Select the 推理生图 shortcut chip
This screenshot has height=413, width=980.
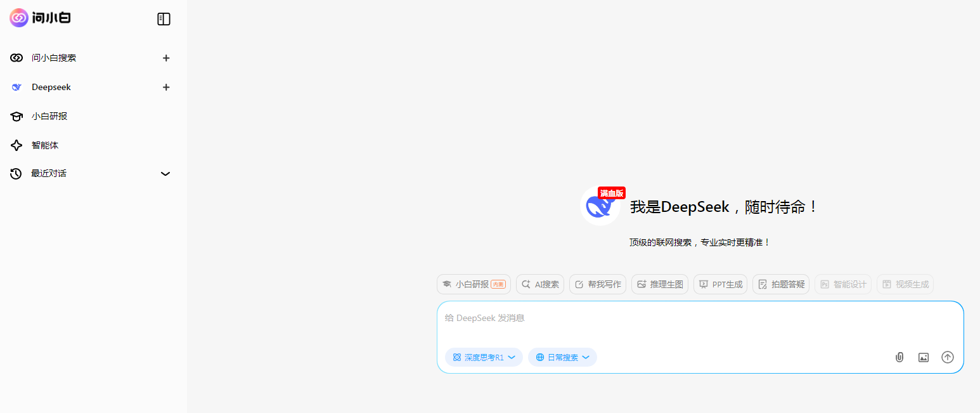point(659,284)
